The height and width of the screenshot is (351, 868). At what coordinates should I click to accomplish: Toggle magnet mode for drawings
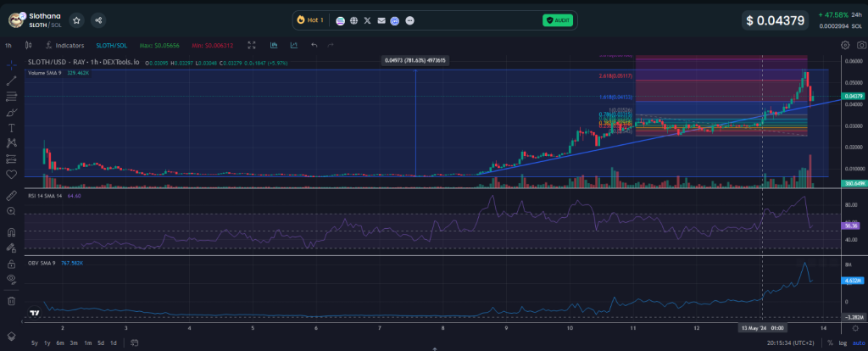(x=11, y=232)
